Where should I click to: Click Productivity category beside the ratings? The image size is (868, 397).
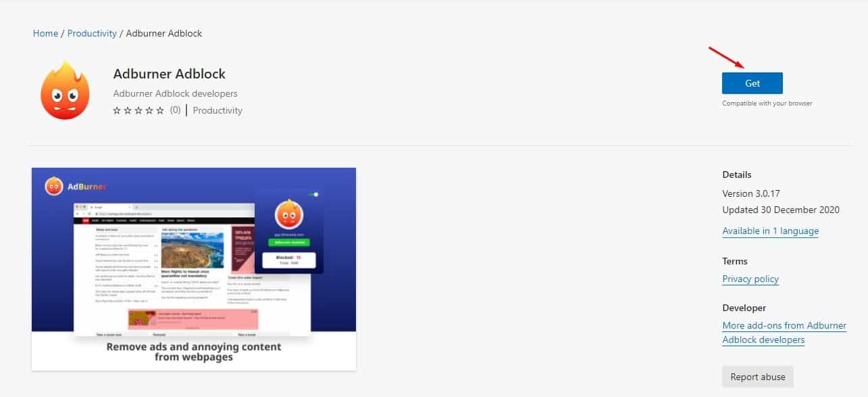tap(218, 110)
